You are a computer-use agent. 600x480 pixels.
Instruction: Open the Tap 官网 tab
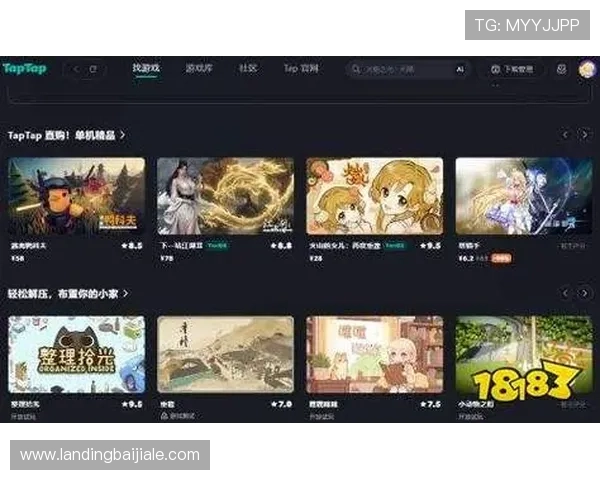pyautogui.click(x=301, y=69)
